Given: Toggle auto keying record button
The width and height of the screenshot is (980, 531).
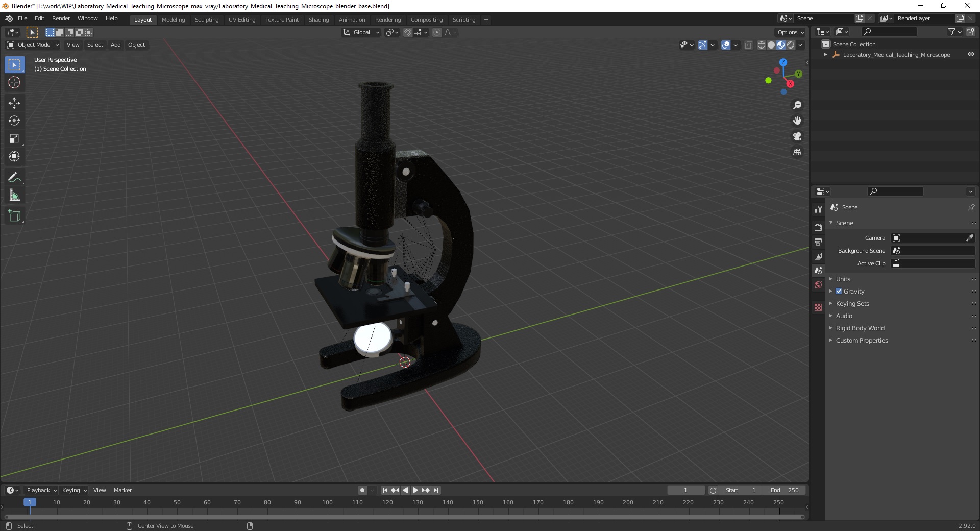Looking at the screenshot, I should click(362, 490).
